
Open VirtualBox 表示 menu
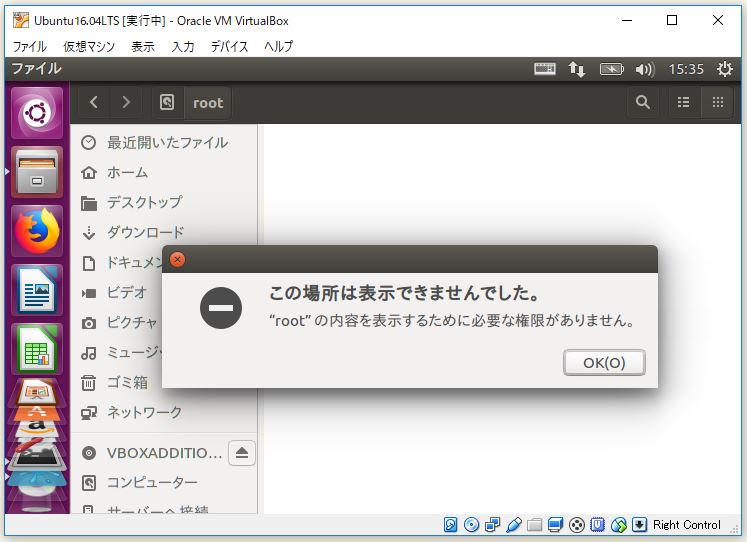pos(143,46)
